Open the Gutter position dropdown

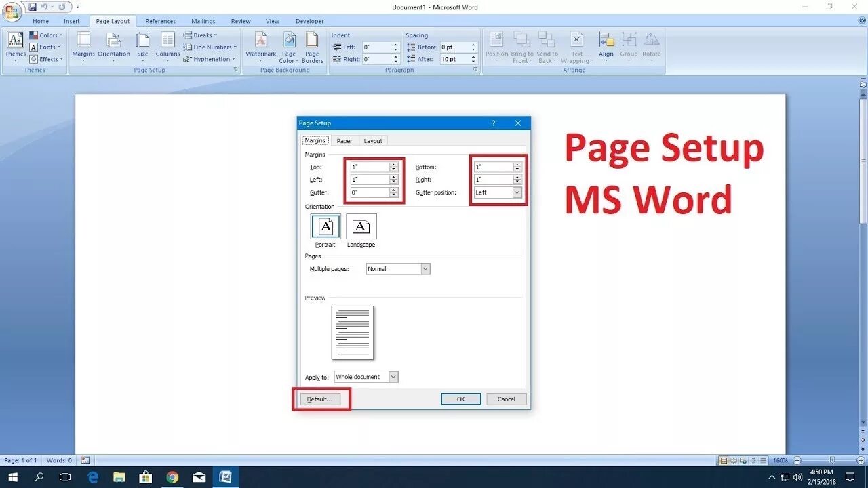coord(498,192)
